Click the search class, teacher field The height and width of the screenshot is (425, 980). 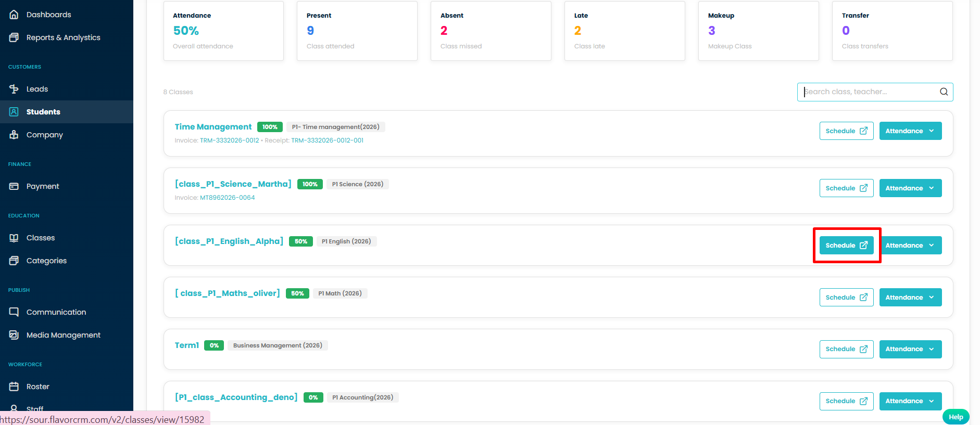(875, 92)
